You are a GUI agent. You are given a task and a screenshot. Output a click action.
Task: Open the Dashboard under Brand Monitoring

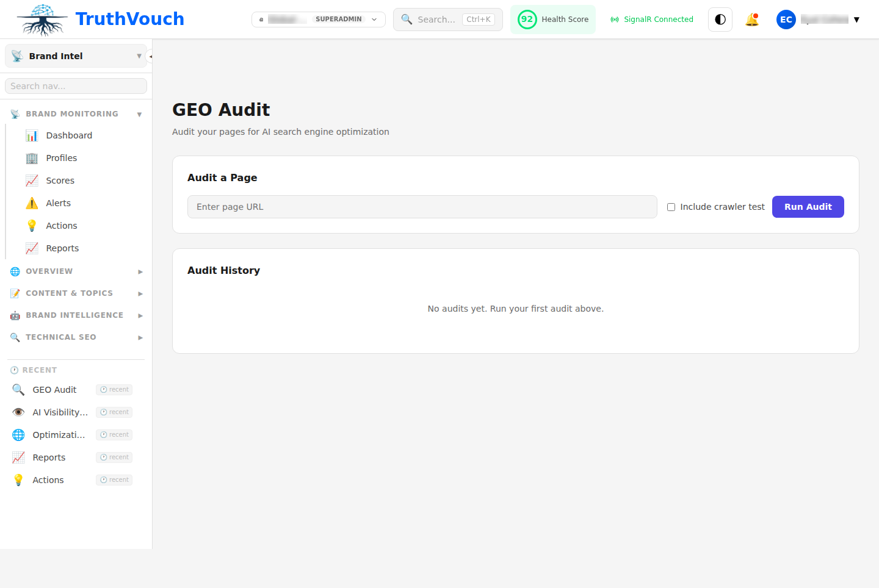tap(68, 135)
